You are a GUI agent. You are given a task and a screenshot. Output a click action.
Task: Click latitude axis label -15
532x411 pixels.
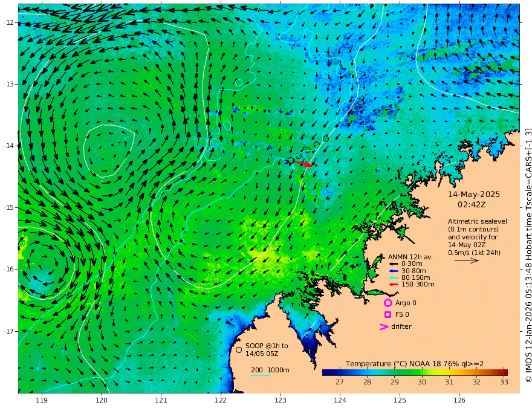[9, 207]
